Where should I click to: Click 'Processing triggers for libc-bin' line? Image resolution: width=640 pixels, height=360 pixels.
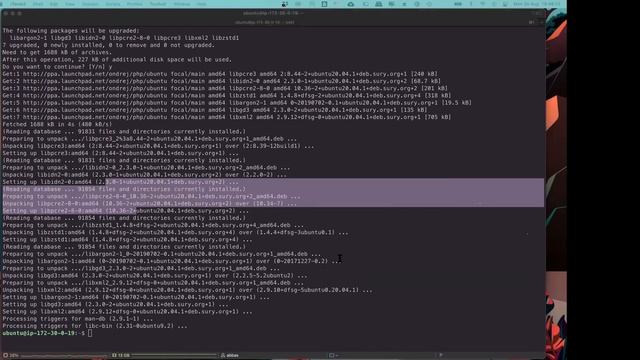pyautogui.click(x=95, y=326)
